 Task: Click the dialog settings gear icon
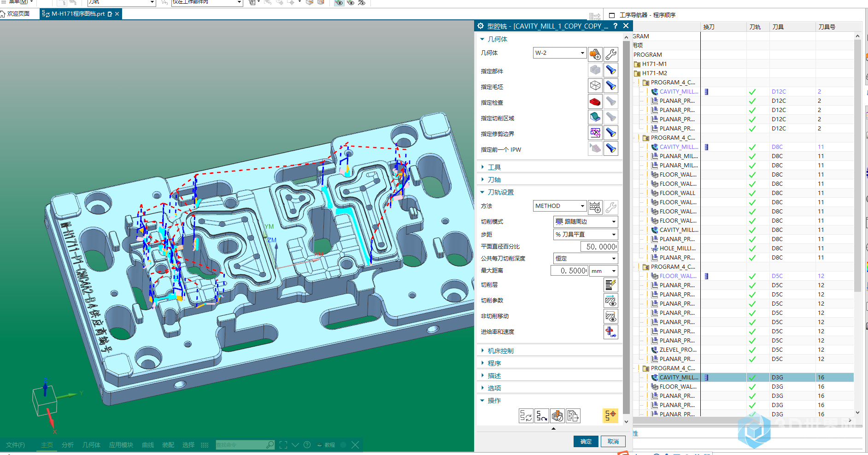481,26
